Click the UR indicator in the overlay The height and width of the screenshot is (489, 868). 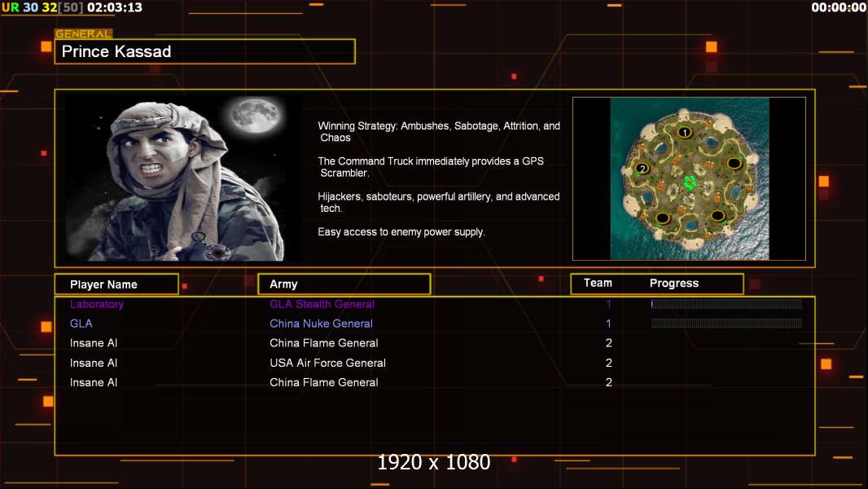click(x=11, y=7)
